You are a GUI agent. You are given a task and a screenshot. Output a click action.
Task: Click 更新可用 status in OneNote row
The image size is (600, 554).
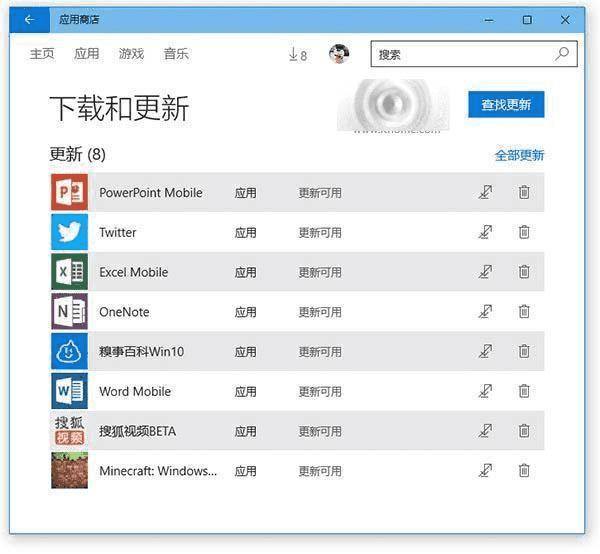coord(320,312)
